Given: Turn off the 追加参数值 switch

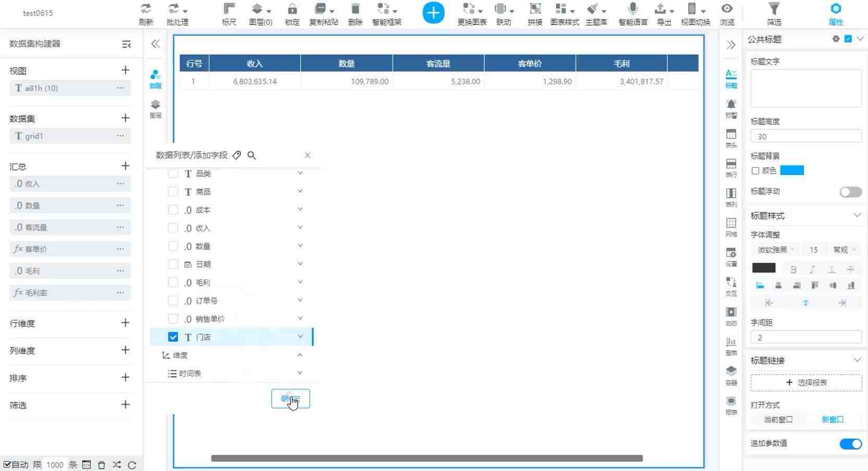Looking at the screenshot, I should click(850, 444).
